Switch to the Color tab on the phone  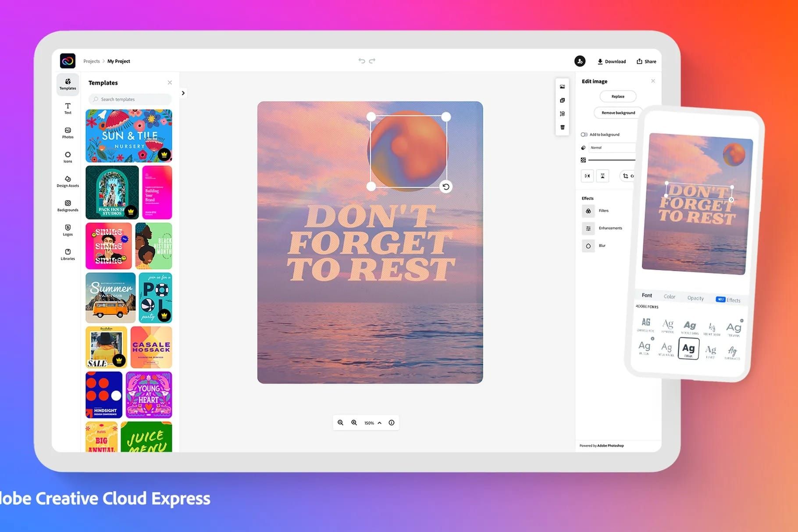[670, 296]
